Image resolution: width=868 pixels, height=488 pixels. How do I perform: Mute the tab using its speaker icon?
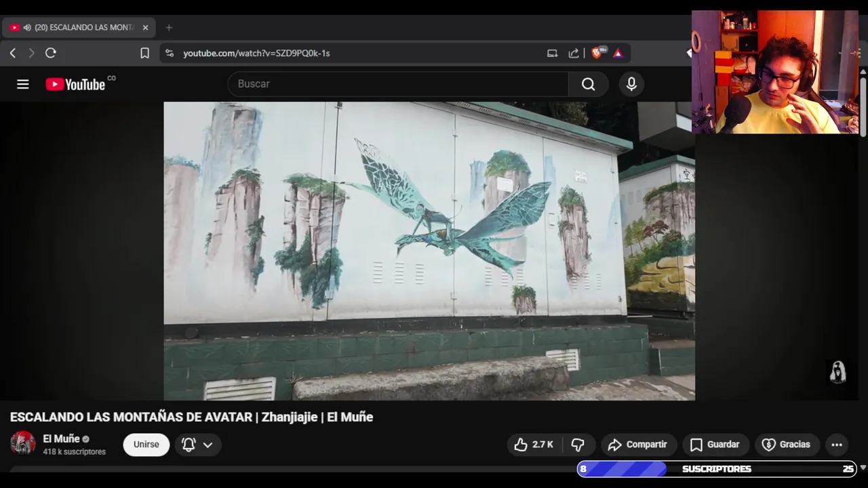pyautogui.click(x=27, y=28)
